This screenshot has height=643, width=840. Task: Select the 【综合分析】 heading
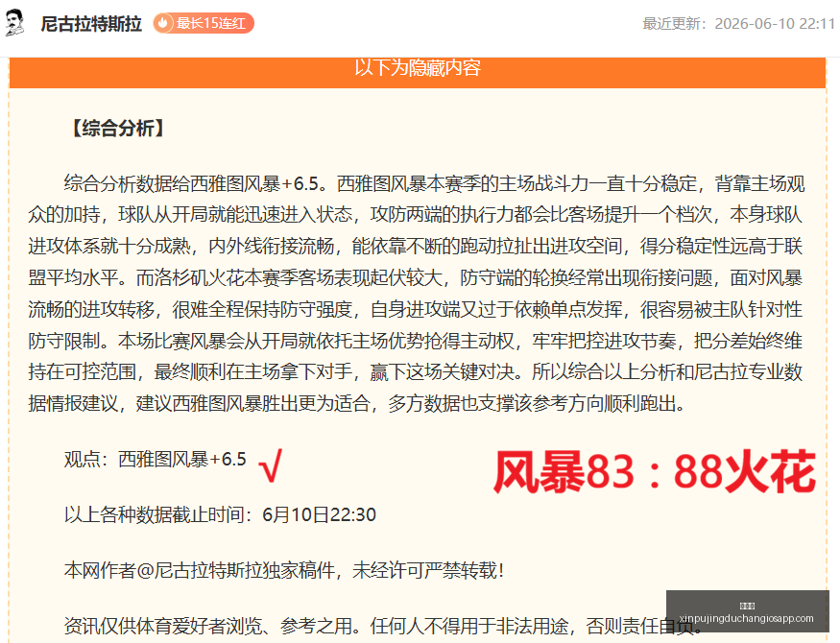pyautogui.click(x=118, y=129)
